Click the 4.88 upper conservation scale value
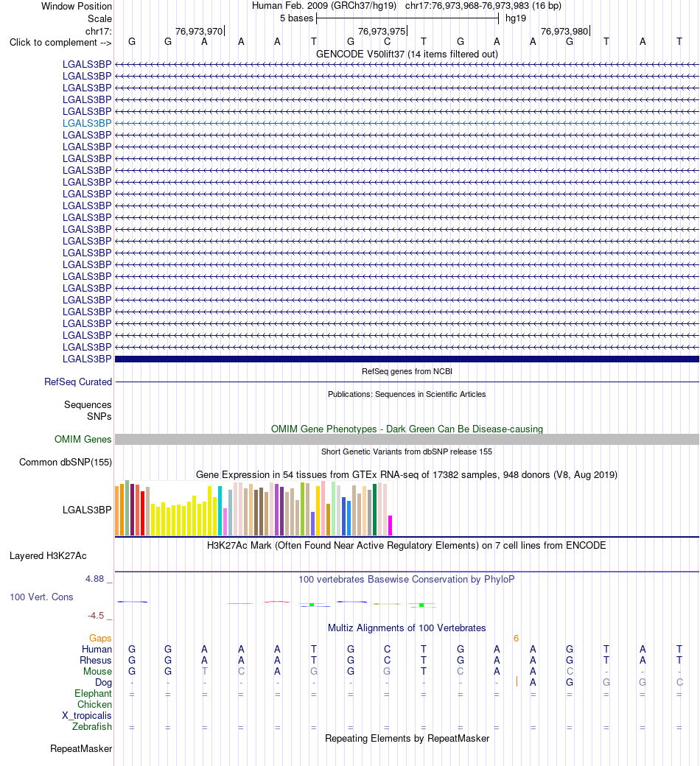Screen dimensions: 700x766 pos(95,579)
